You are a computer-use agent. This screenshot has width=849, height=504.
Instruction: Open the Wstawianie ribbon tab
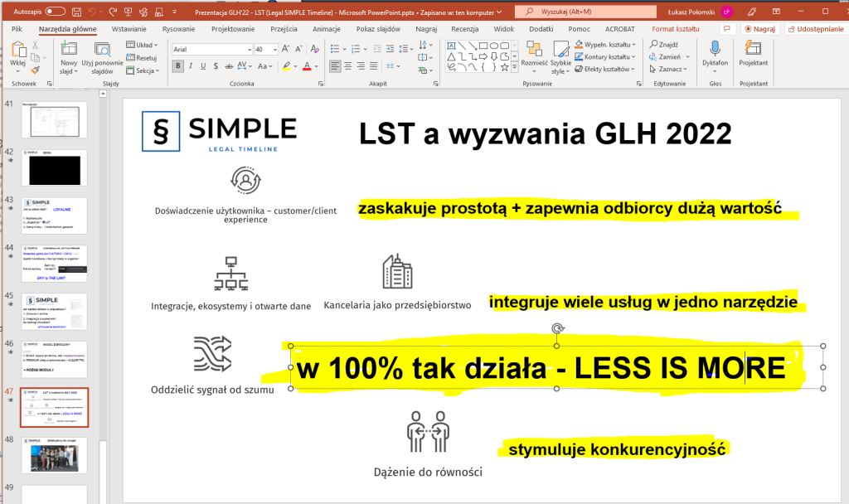tap(129, 29)
